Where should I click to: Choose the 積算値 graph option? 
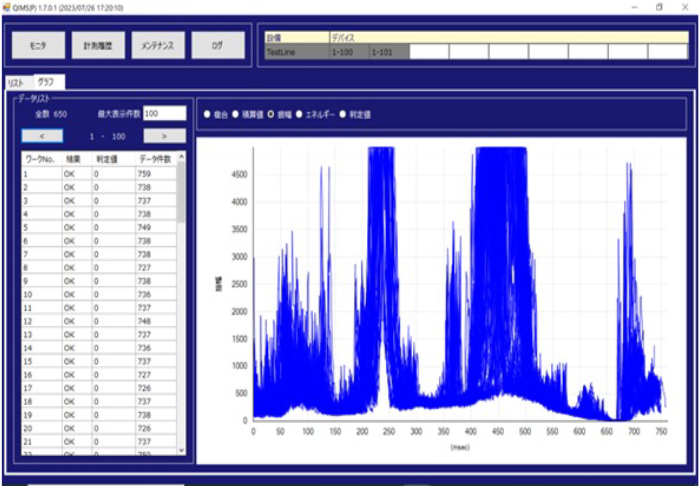(235, 114)
